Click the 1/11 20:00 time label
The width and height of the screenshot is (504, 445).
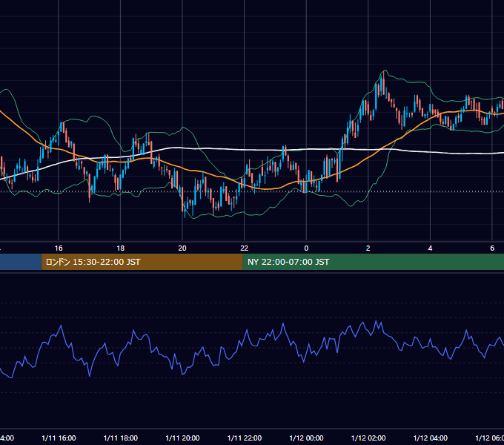coord(182,438)
